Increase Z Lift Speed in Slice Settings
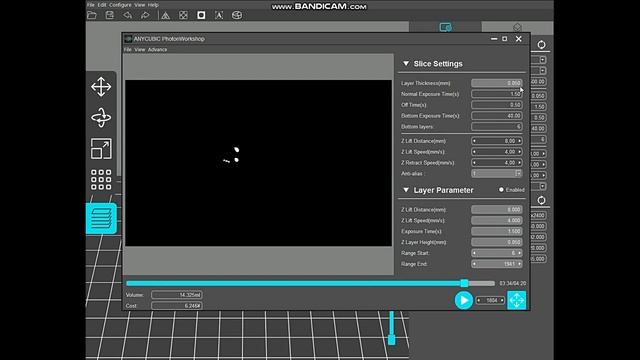Viewport: 640px width, 360px height. [520, 152]
